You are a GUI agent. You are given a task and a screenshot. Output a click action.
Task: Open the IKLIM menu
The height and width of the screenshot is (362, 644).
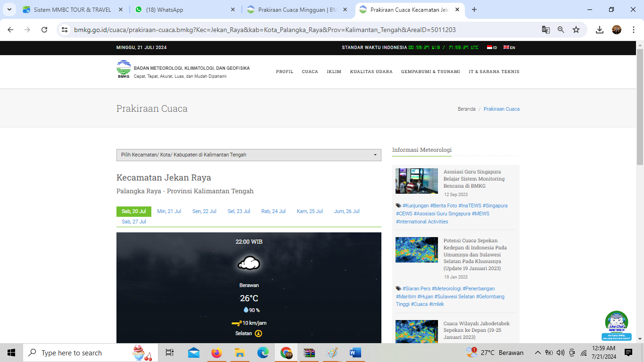coord(334,72)
